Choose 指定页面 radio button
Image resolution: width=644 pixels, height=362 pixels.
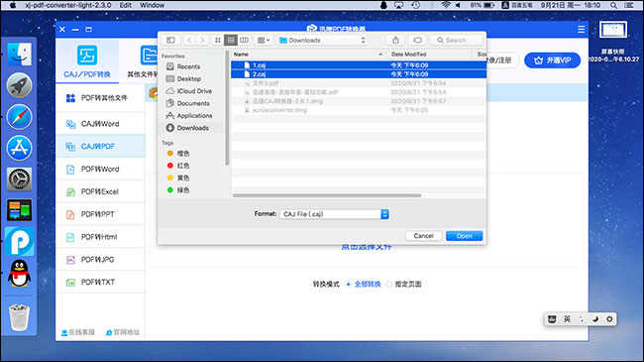[388, 285]
